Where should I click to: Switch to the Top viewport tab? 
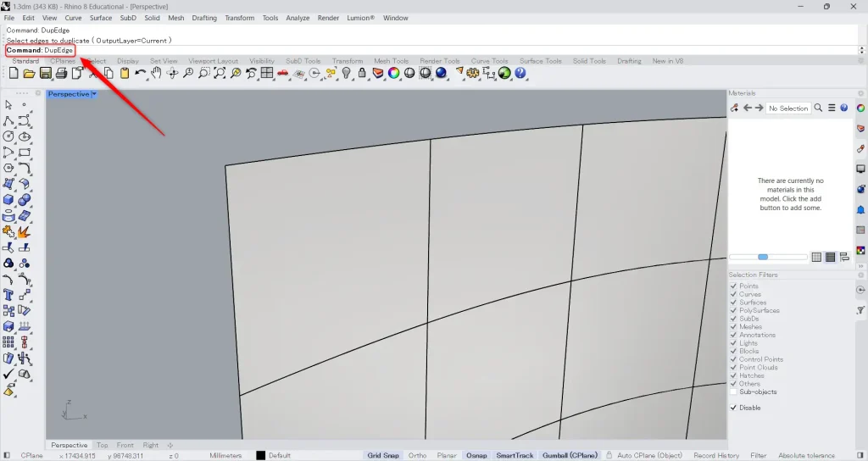coord(103,445)
